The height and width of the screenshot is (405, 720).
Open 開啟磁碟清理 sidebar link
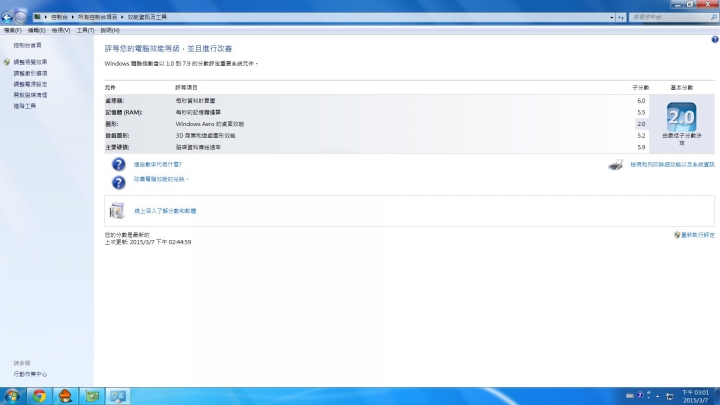pos(30,95)
